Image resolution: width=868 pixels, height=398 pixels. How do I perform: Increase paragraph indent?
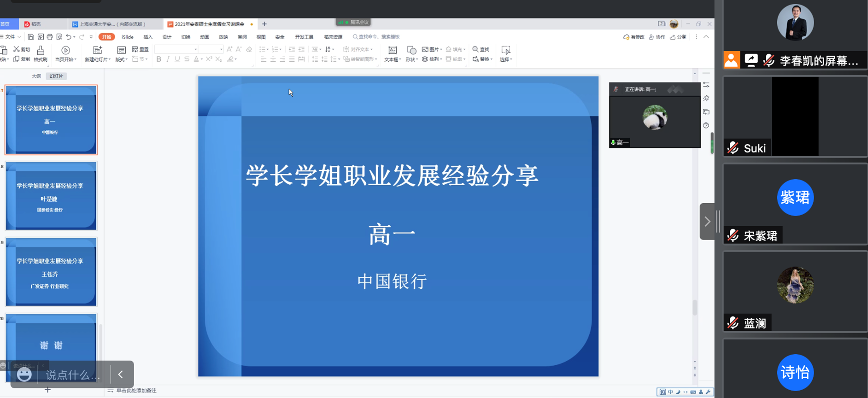(x=301, y=49)
